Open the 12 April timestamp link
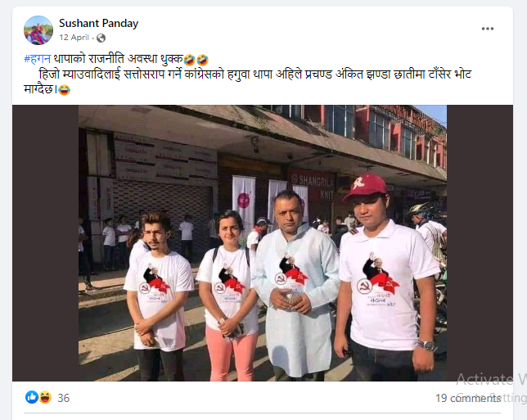The image size is (527, 420). point(74,38)
